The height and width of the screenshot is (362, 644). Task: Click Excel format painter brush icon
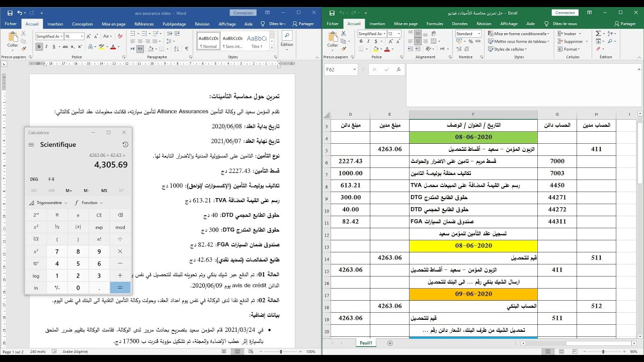click(343, 49)
